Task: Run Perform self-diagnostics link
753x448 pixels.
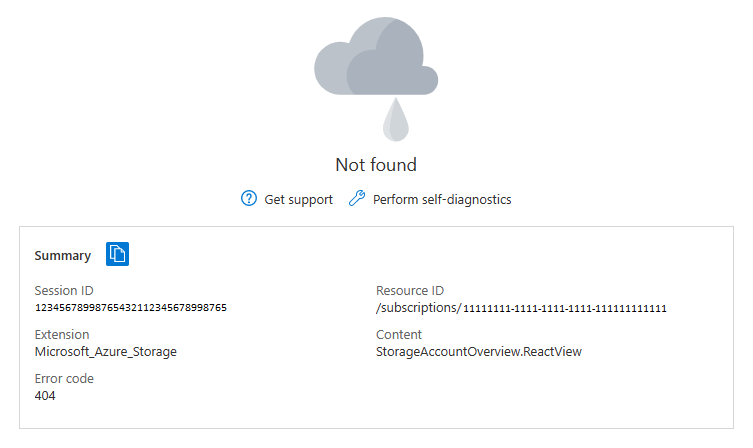Action: tap(441, 199)
